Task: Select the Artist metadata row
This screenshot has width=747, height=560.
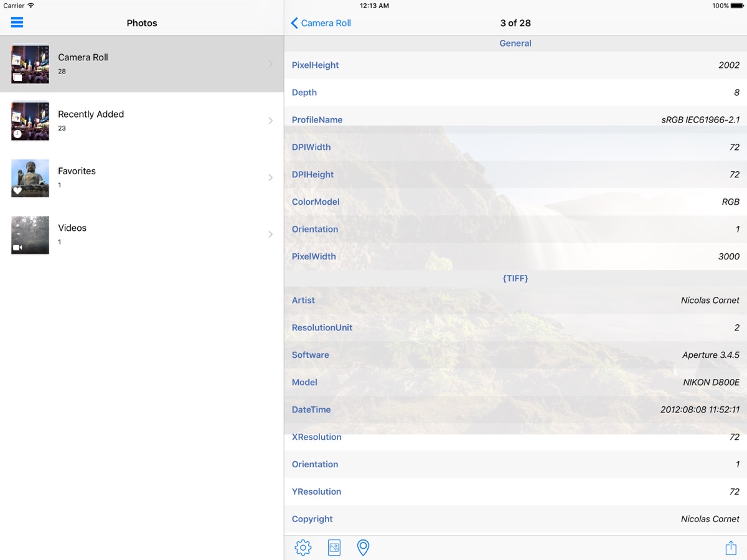Action: pyautogui.click(x=515, y=300)
